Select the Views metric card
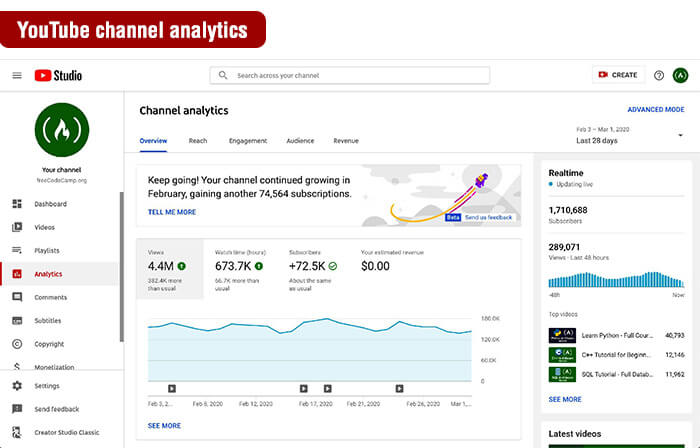This screenshot has width=700, height=448. pyautogui.click(x=170, y=269)
